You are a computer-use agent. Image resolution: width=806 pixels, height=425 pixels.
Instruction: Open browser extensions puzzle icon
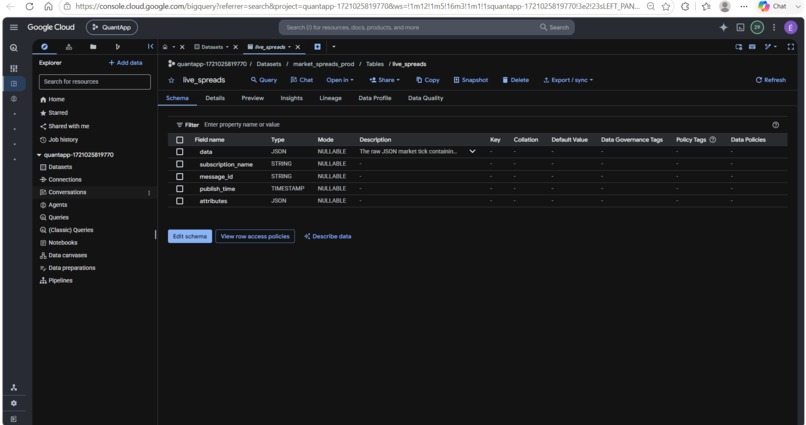coord(685,7)
